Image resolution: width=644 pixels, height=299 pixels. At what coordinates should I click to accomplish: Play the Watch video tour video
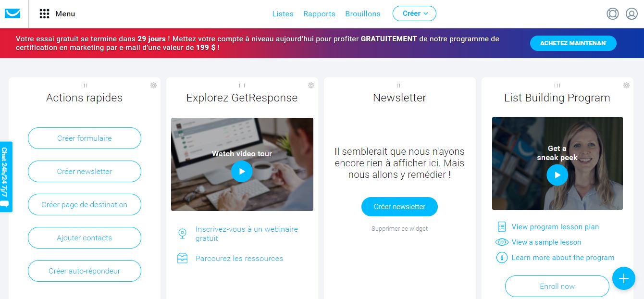pos(242,171)
